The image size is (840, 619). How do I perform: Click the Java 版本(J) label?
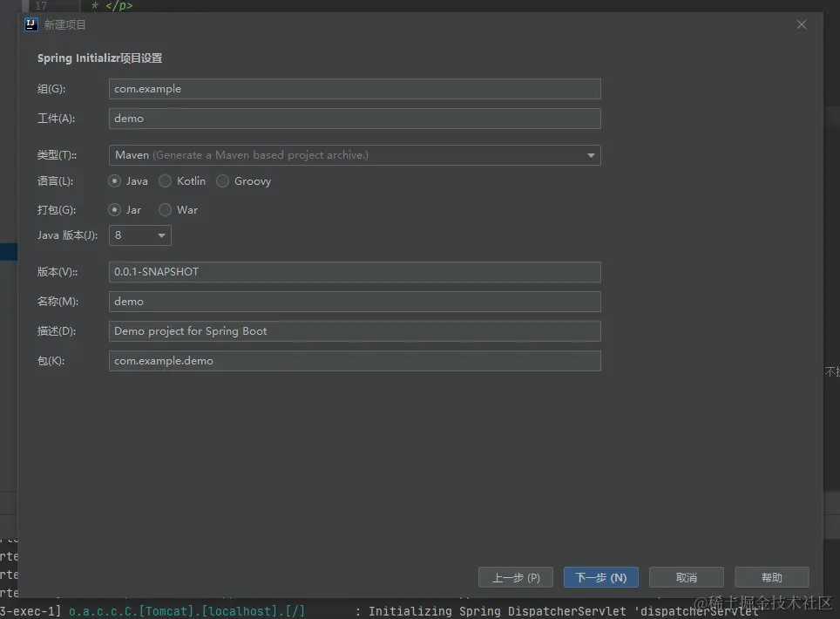[67, 235]
